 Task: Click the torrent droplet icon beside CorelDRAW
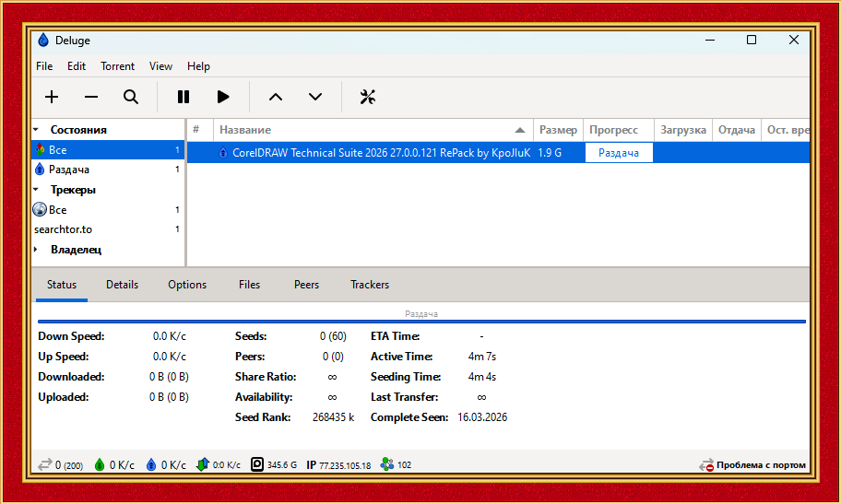coord(223,153)
